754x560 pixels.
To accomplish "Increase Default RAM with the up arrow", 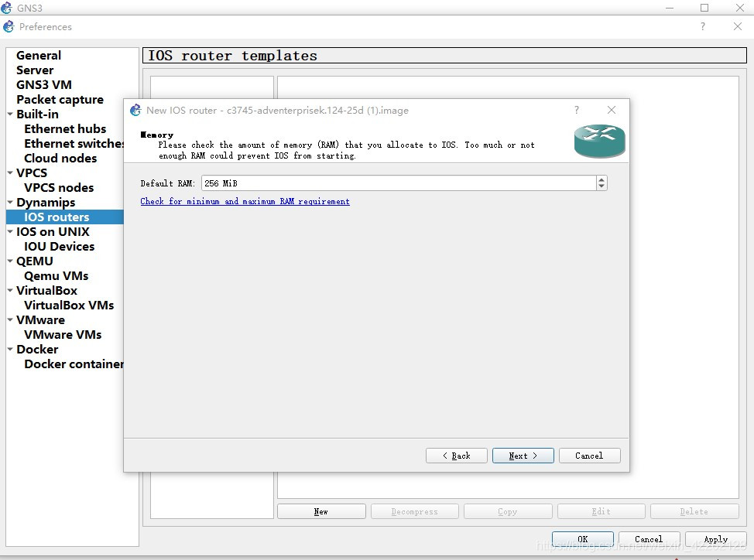I will tap(601, 179).
